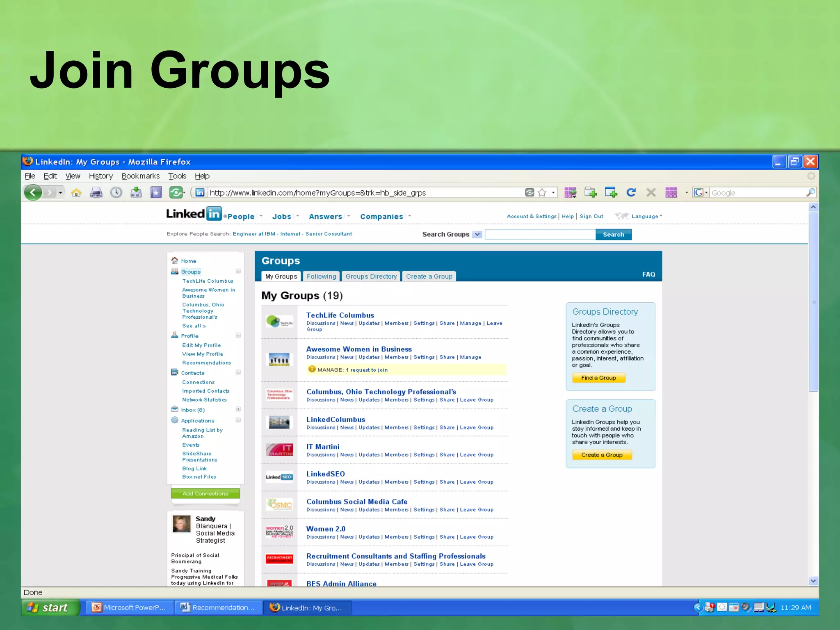This screenshot has width=840, height=630.
Task: Click Sandy Blanquera's profile photo
Action: (x=182, y=524)
